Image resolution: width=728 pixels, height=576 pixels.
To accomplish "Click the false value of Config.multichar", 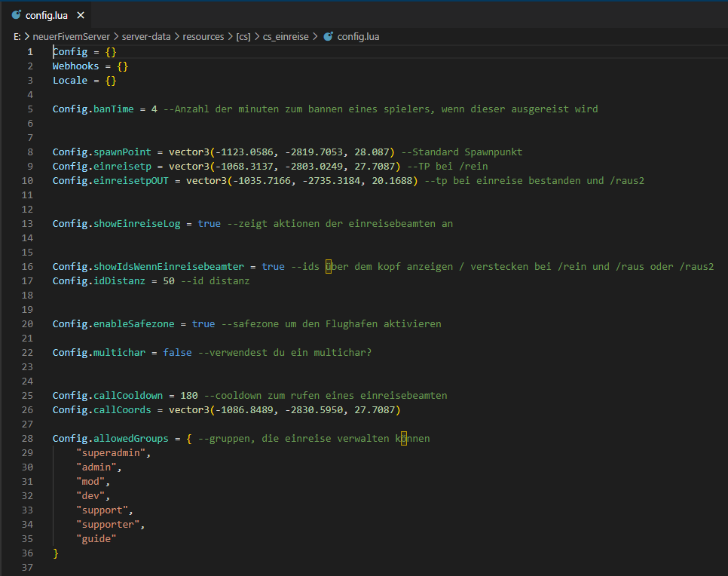I will point(177,352).
